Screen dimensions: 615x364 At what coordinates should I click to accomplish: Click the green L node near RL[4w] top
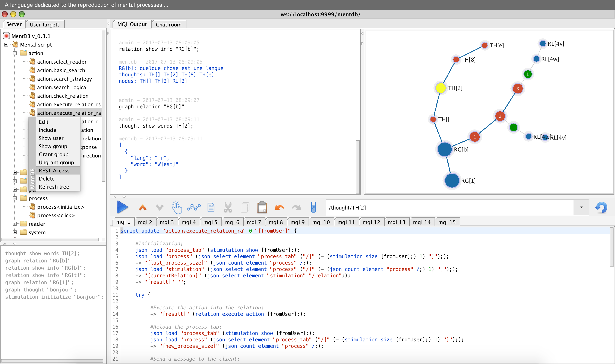[x=528, y=74]
